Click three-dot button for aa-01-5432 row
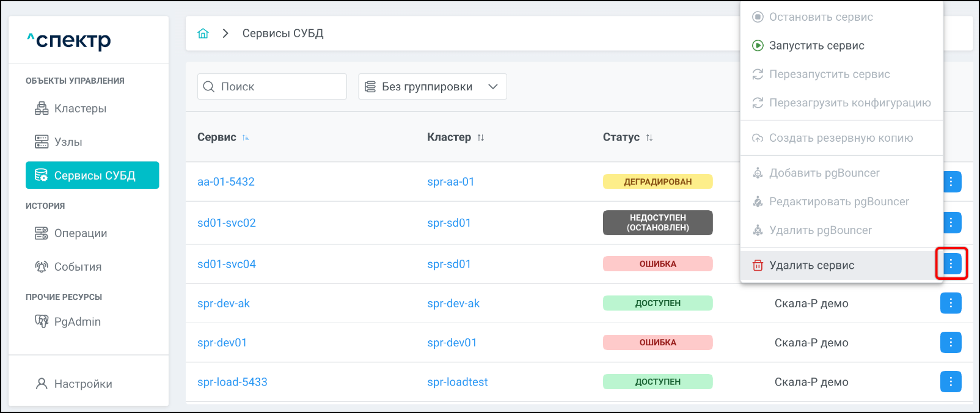Screen dimensions: 980x413 (x=952, y=181)
